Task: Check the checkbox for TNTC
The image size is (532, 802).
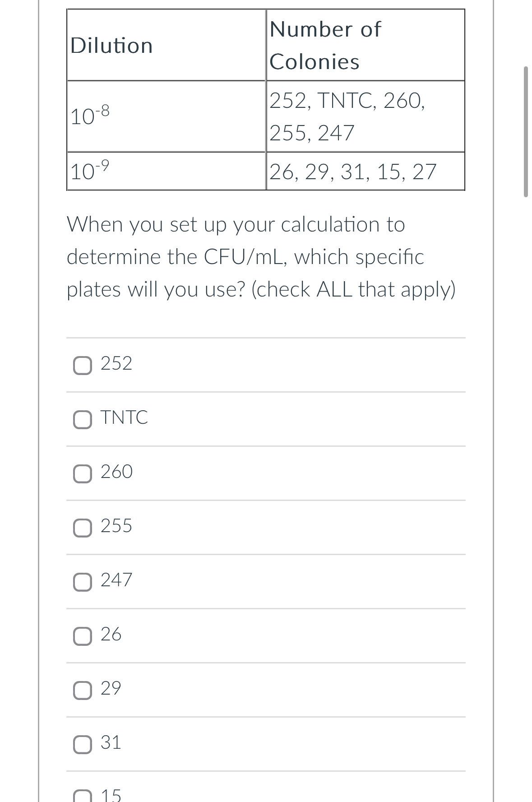Action: pos(82,418)
